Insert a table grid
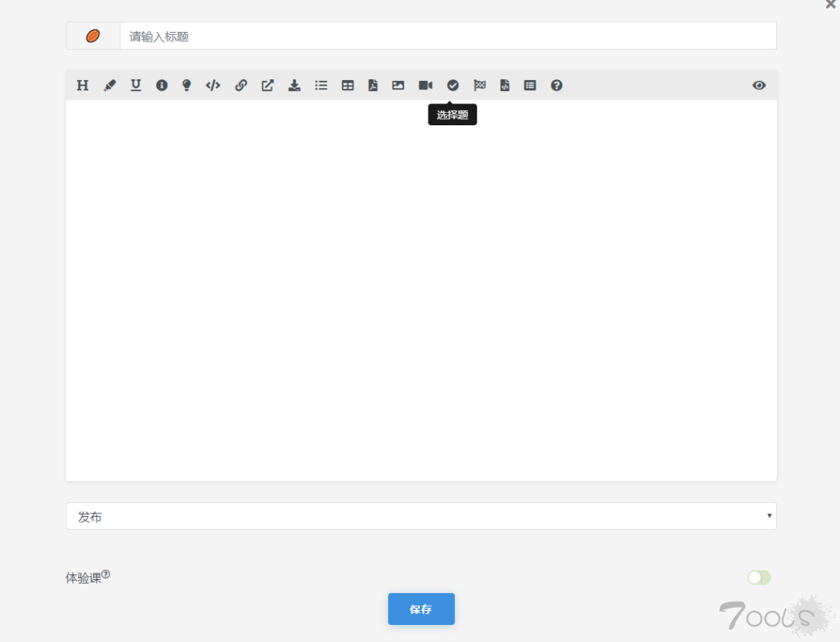 coord(347,85)
